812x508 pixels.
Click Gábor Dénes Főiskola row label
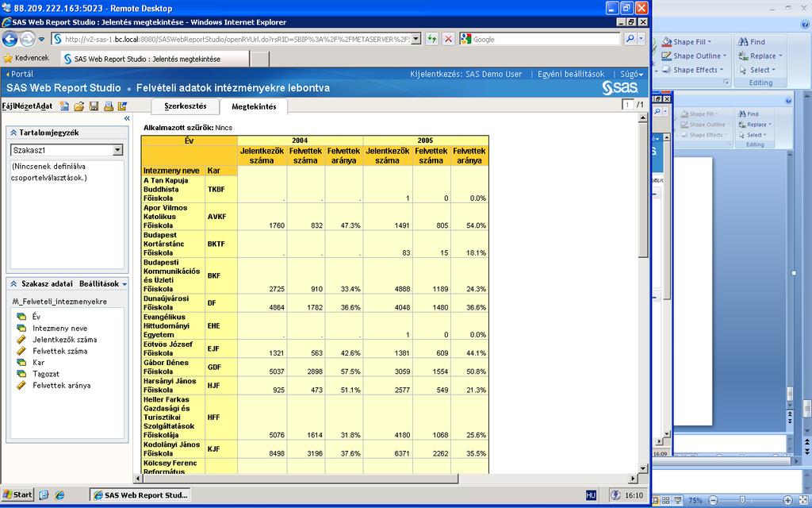(x=173, y=367)
